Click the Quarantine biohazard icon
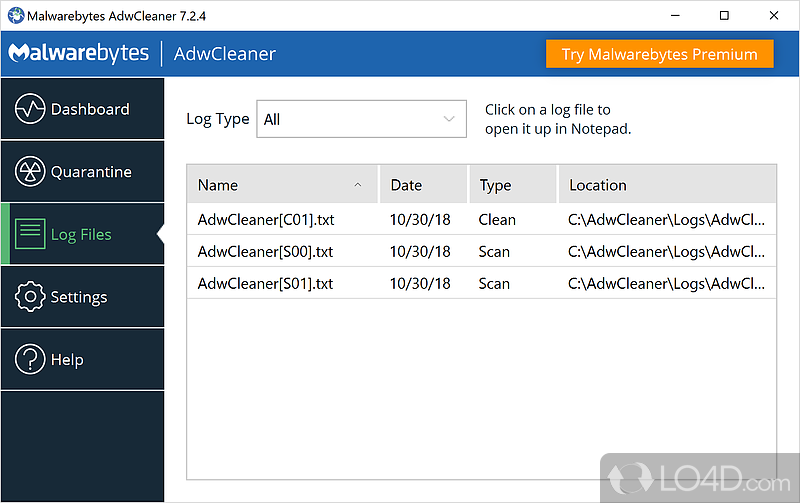Screen dimensions: 800x503 click(x=31, y=172)
